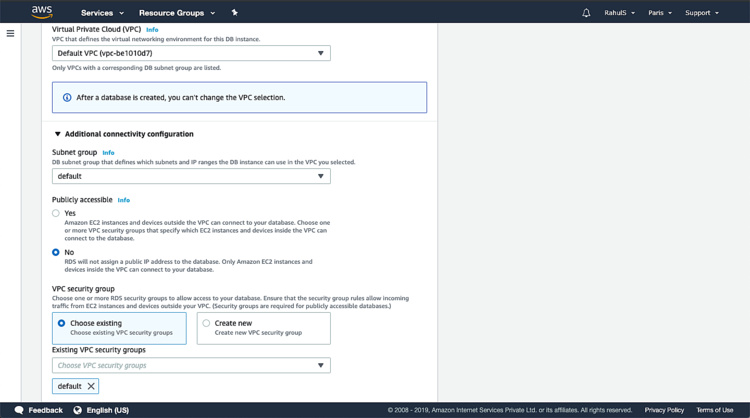Select No for Publicly accessible
Screen dimensions: 750x418
56,252
